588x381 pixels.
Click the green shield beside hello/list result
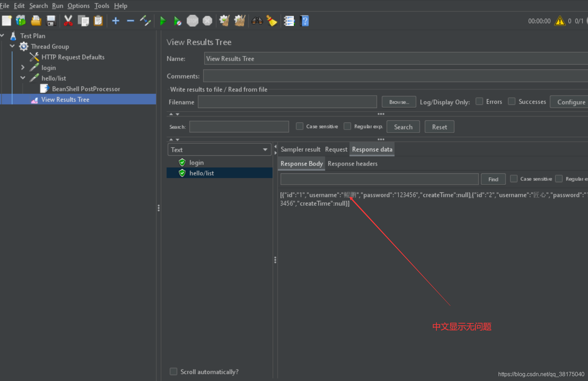pyautogui.click(x=182, y=173)
